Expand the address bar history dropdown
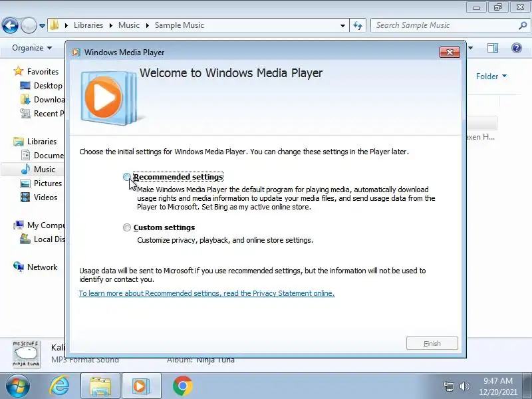The image size is (532, 399). (x=342, y=25)
